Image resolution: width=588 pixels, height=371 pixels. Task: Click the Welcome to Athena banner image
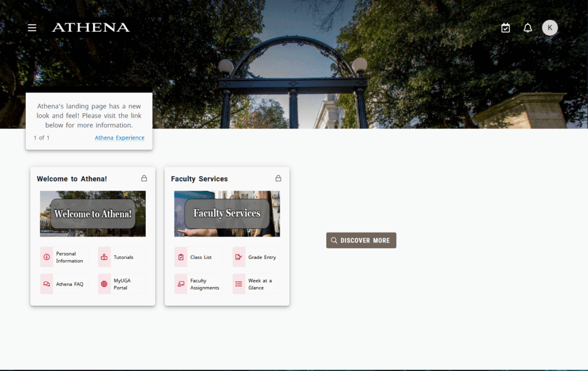pos(92,214)
